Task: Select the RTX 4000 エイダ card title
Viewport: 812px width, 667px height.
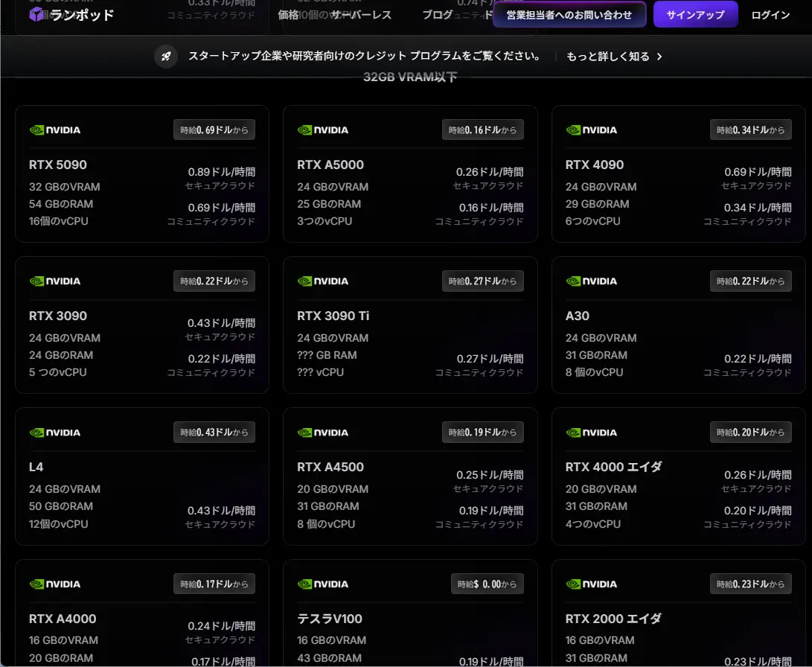Action: click(614, 467)
